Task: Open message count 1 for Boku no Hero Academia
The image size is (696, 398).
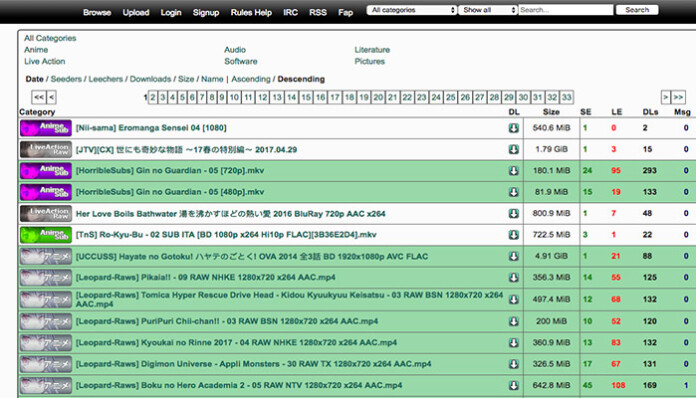Action: tap(686, 385)
